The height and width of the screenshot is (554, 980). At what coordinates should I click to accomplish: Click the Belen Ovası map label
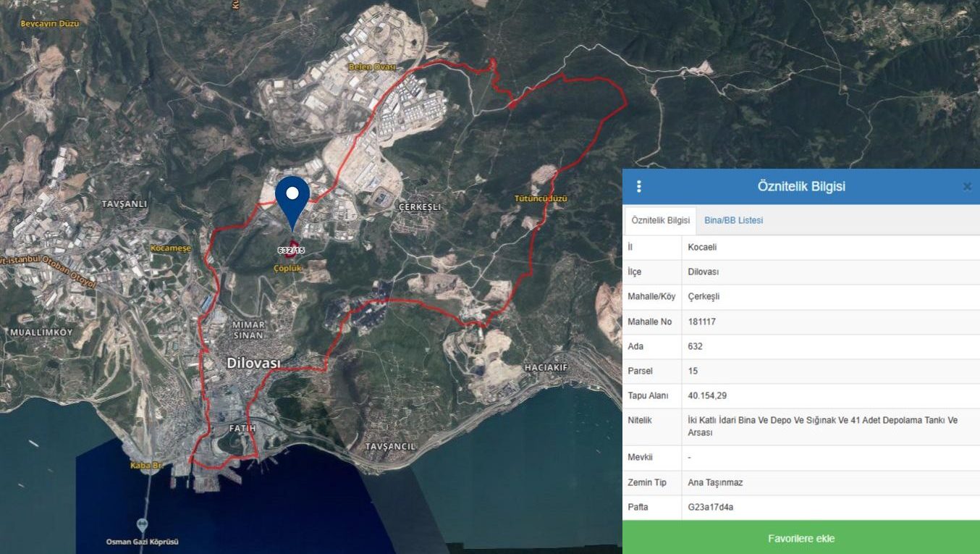point(372,67)
